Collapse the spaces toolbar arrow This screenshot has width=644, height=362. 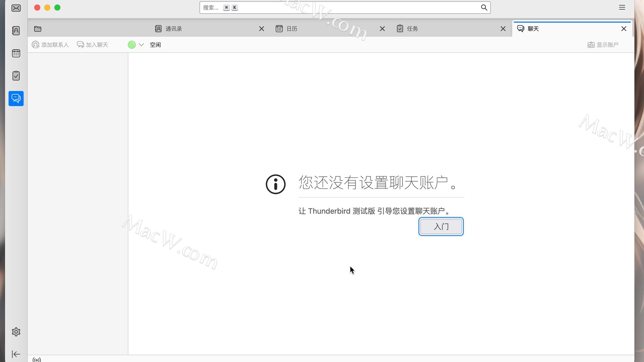(16, 354)
